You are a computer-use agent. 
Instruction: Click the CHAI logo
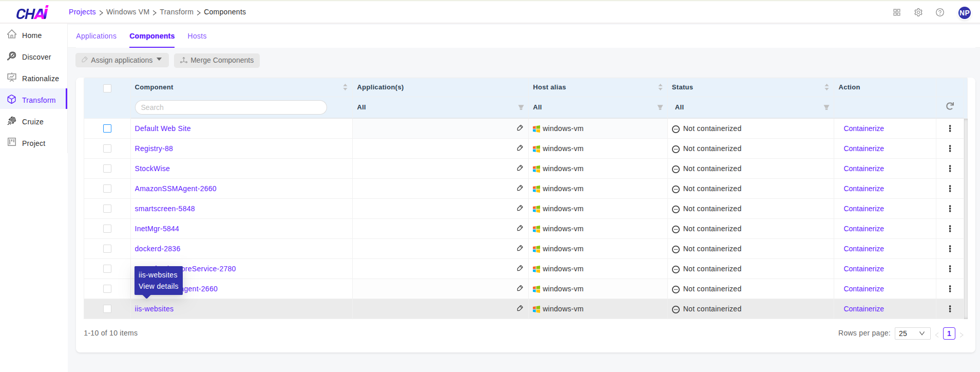(32, 12)
